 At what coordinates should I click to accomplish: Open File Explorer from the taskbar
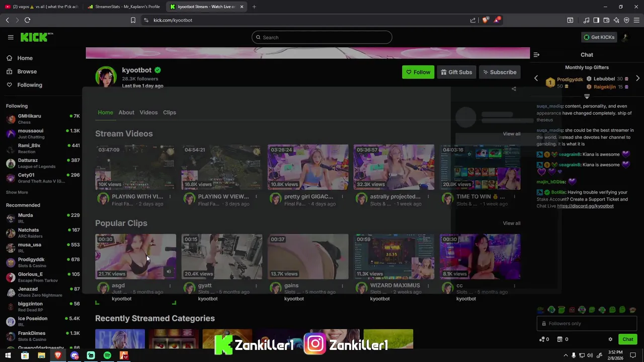pos(41,355)
